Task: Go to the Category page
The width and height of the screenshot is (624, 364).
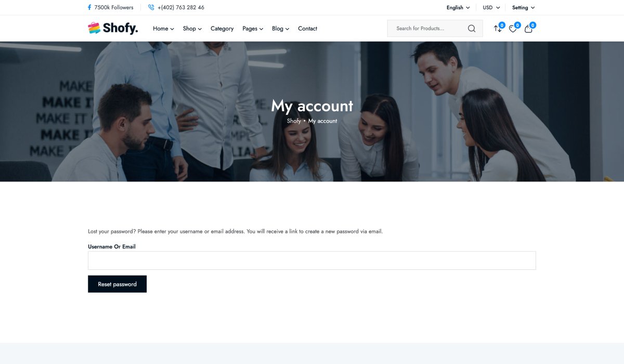Action: coord(222,29)
